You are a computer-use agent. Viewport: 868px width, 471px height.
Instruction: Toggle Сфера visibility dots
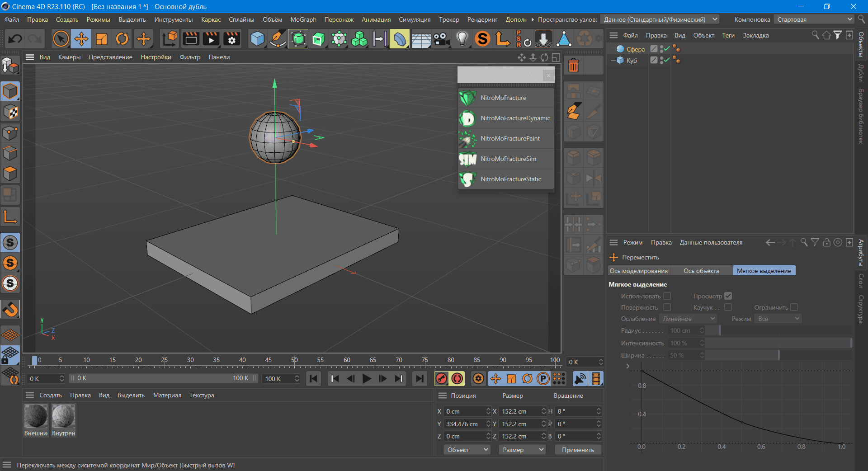661,49
